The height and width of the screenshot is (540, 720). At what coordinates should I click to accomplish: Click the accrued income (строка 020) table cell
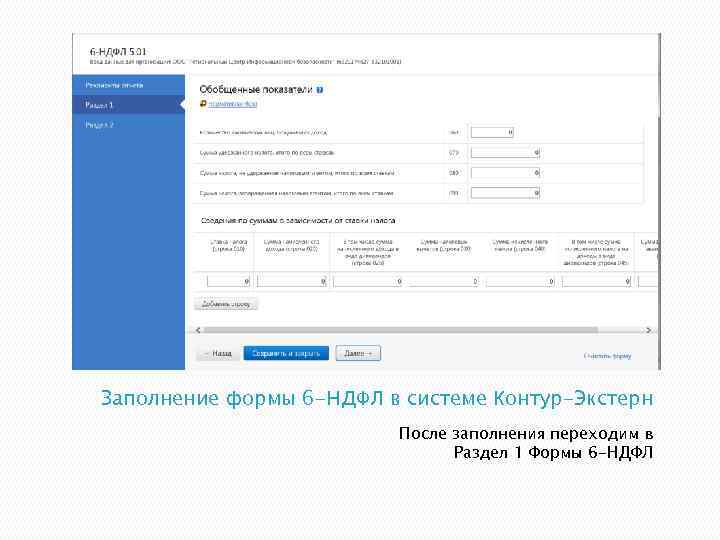[292, 281]
